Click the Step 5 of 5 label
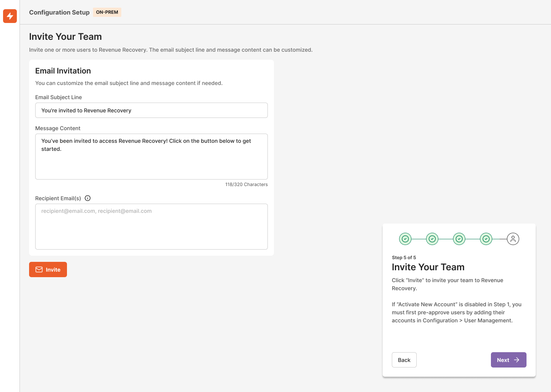Screen dimensions: 551x392 point(404,257)
